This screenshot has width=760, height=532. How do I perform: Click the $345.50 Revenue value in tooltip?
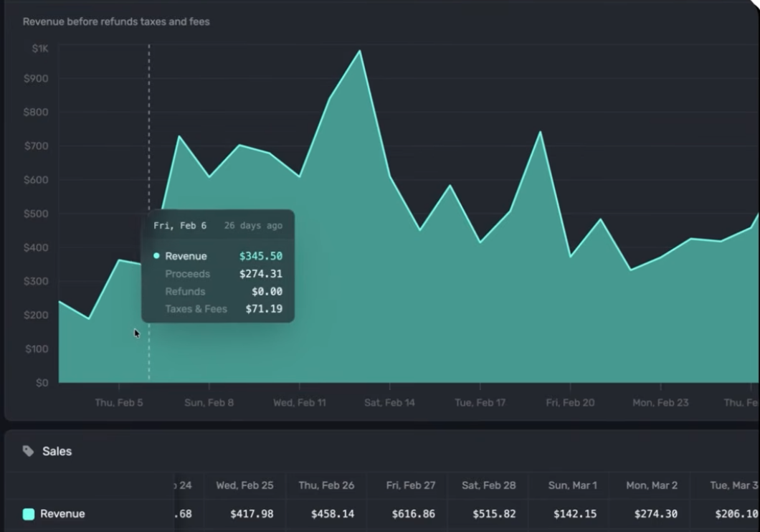tap(260, 256)
